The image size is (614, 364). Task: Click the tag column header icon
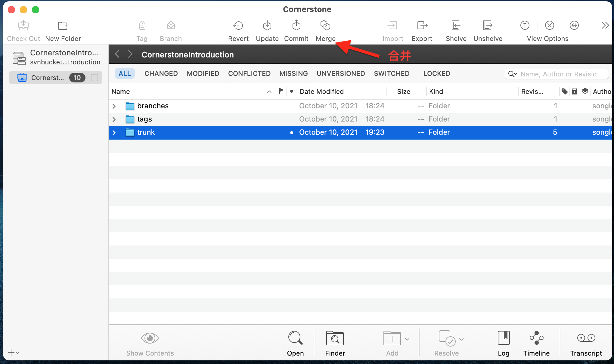(x=565, y=91)
